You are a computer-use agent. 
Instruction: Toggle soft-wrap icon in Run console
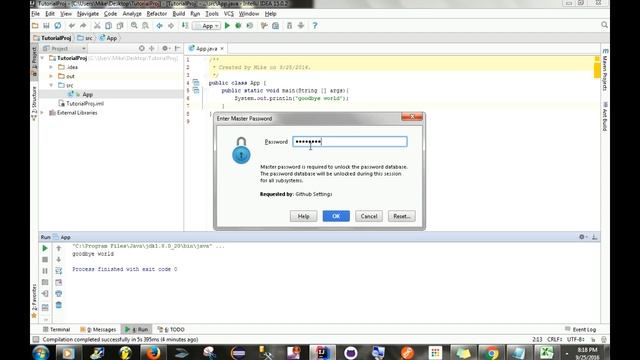click(59, 271)
